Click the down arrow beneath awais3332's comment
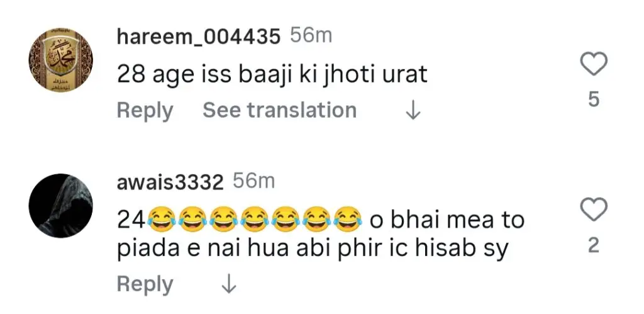 (x=230, y=285)
